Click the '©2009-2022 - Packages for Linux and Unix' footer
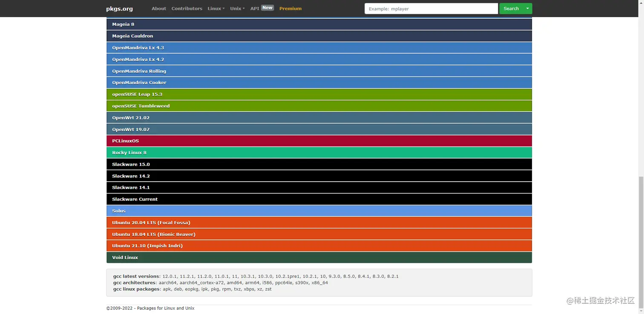644x314 pixels. pyautogui.click(x=150, y=308)
